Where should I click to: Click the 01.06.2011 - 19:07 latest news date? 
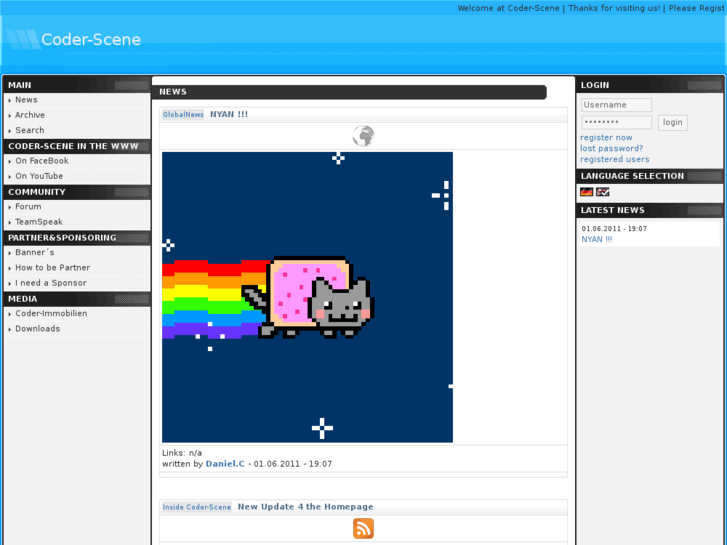click(x=614, y=229)
